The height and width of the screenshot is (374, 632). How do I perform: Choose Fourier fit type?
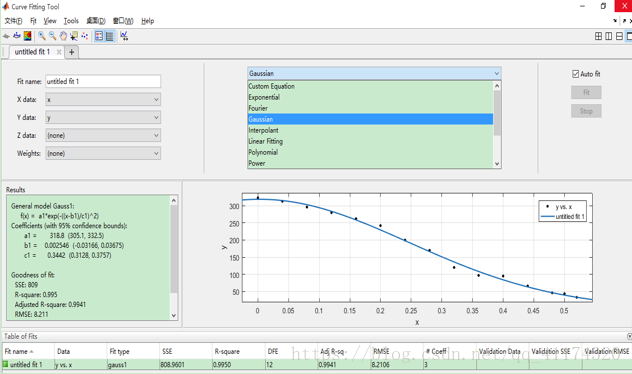coord(370,108)
